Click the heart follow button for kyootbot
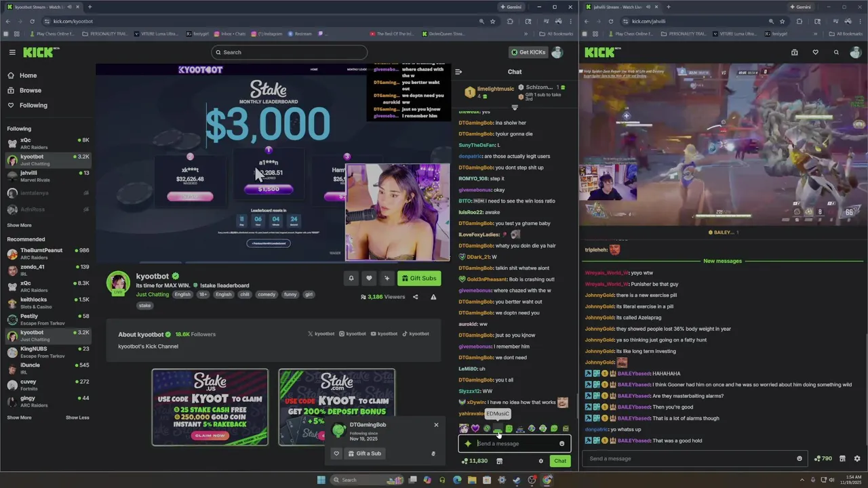 [369, 278]
